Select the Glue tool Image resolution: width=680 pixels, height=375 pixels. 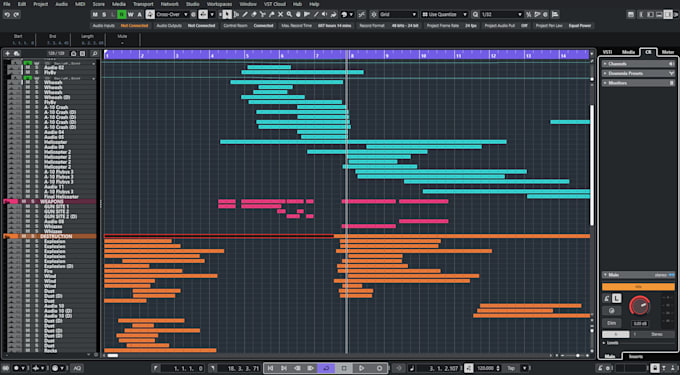(x=271, y=14)
